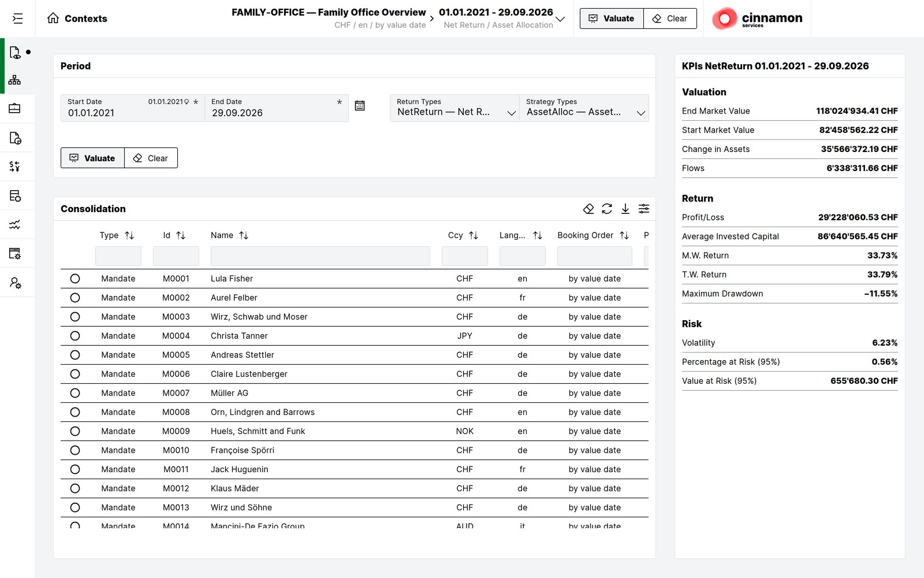
Task: Open the briefcase portfolio sidebar icon
Action: [14, 109]
